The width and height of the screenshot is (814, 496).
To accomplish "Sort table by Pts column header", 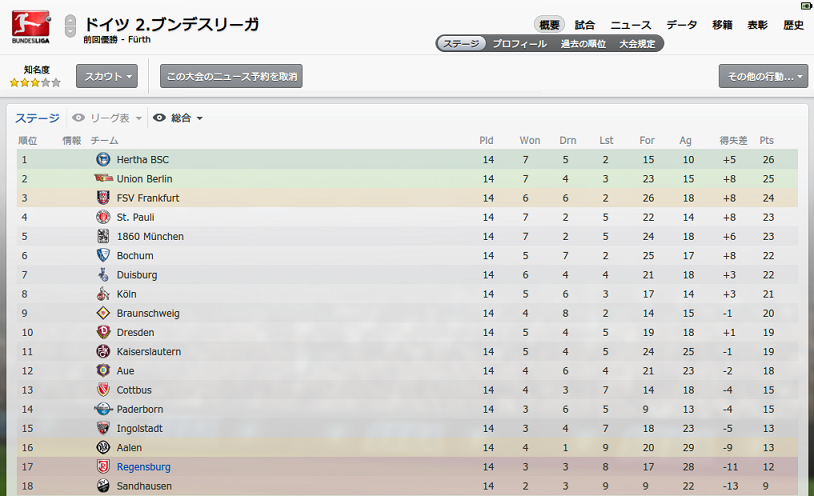I will [766, 140].
